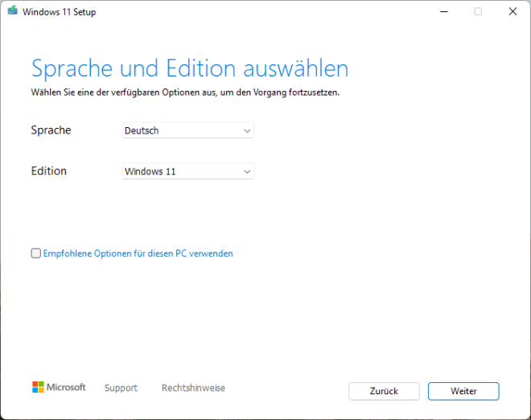Open the Rechtshinweise link
This screenshot has height=420, width=531.
click(x=193, y=388)
